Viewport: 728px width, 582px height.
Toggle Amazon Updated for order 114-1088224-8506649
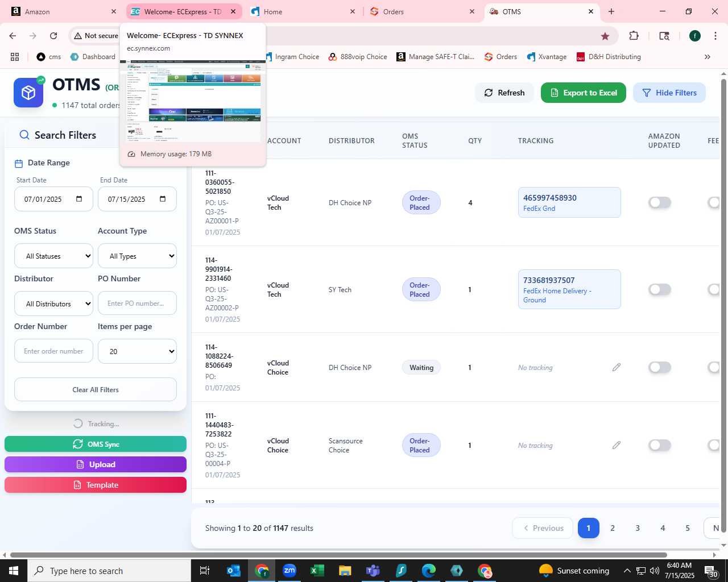660,367
